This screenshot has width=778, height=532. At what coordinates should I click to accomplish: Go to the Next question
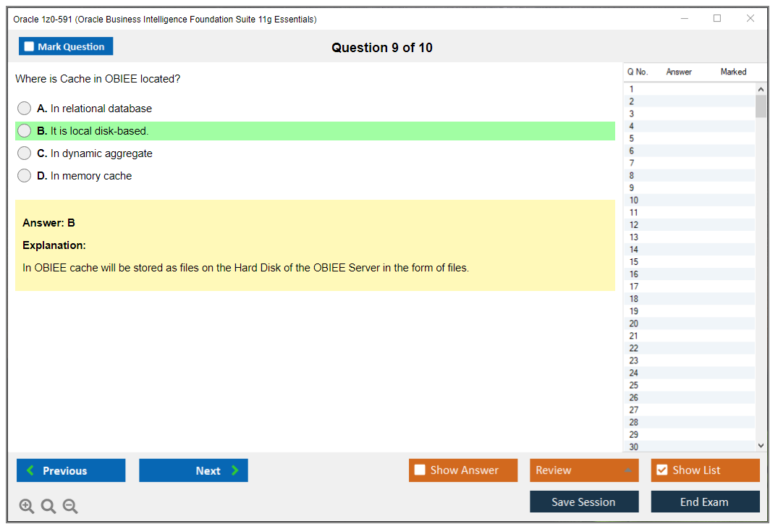[193, 470]
